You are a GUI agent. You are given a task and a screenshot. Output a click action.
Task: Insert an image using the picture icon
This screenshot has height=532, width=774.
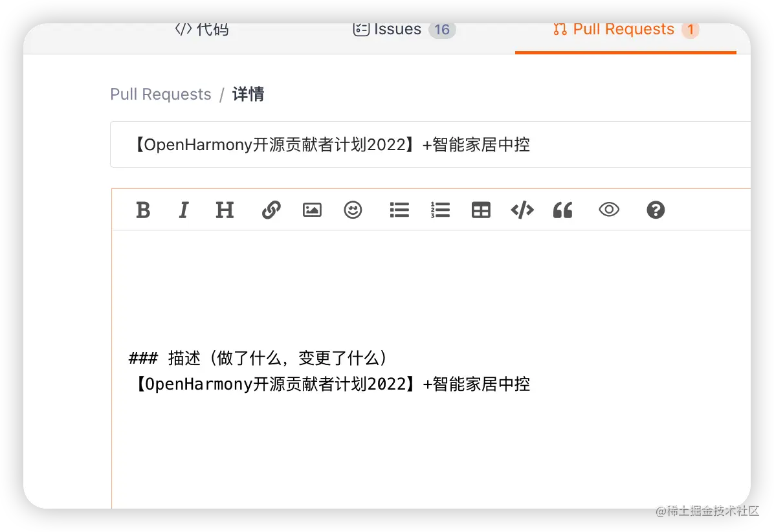click(x=312, y=210)
